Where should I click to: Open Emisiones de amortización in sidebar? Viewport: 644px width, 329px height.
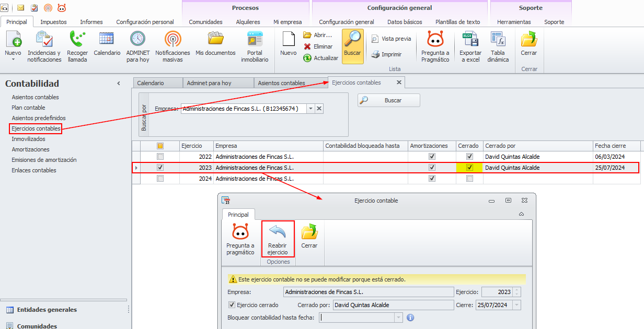(x=44, y=160)
